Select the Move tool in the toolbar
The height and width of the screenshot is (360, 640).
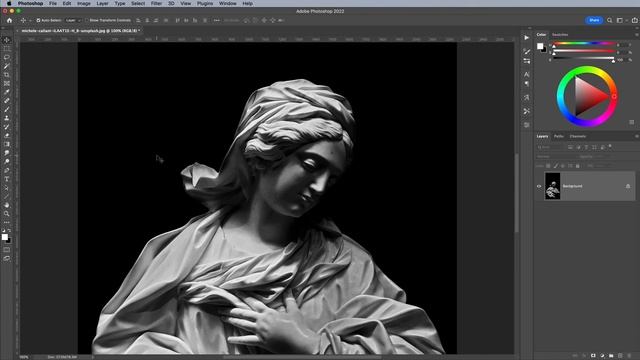tap(7, 40)
